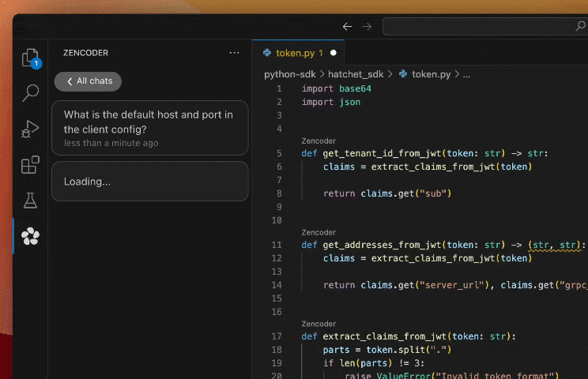
Task: Go back with the left arrow
Action: 347,27
